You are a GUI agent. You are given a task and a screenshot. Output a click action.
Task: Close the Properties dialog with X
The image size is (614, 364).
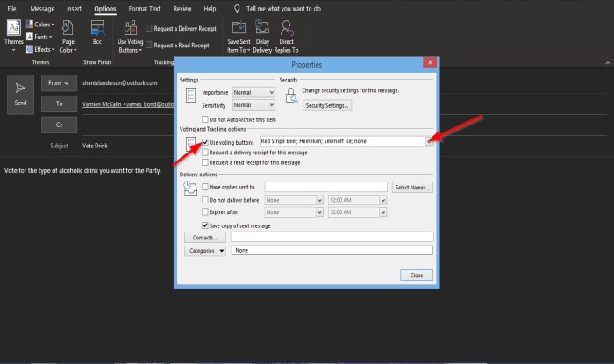[430, 62]
